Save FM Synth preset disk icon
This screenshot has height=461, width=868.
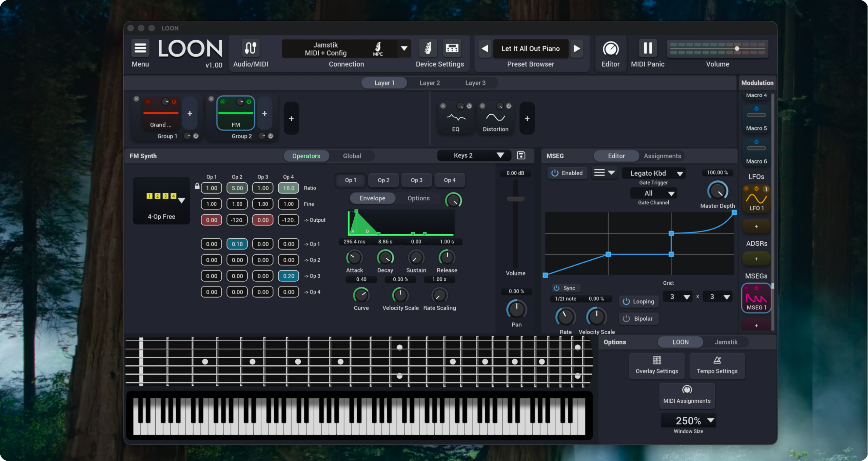click(521, 155)
